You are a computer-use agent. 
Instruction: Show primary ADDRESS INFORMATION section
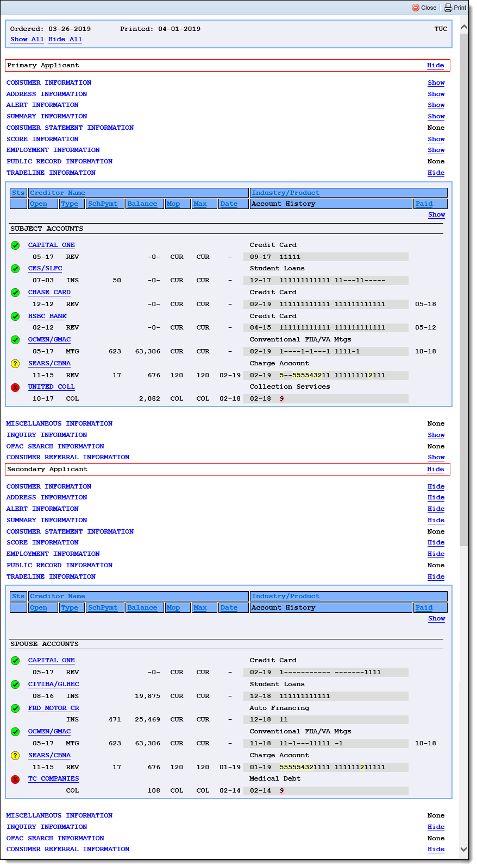coord(436,94)
